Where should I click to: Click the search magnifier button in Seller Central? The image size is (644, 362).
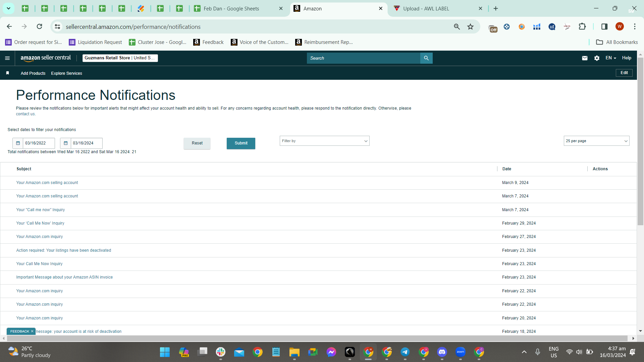point(426,58)
